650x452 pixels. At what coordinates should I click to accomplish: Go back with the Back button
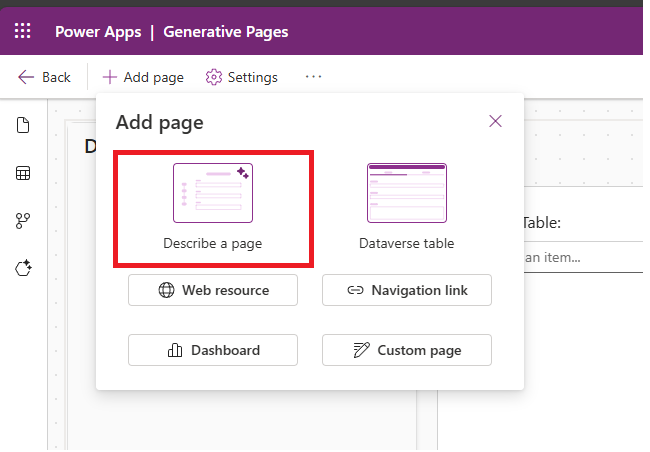coord(44,77)
